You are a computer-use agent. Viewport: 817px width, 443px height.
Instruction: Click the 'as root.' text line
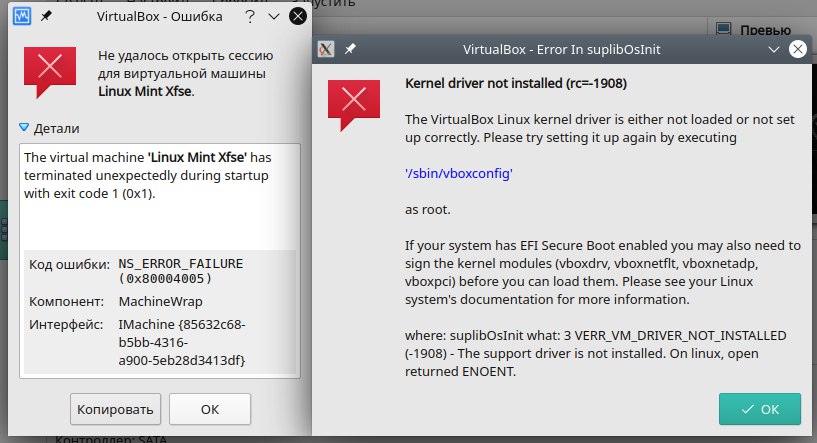coord(427,210)
